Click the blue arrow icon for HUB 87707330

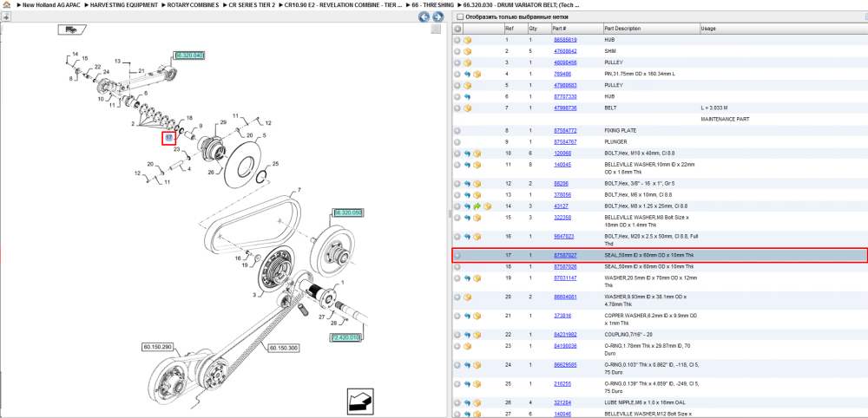[x=467, y=97]
